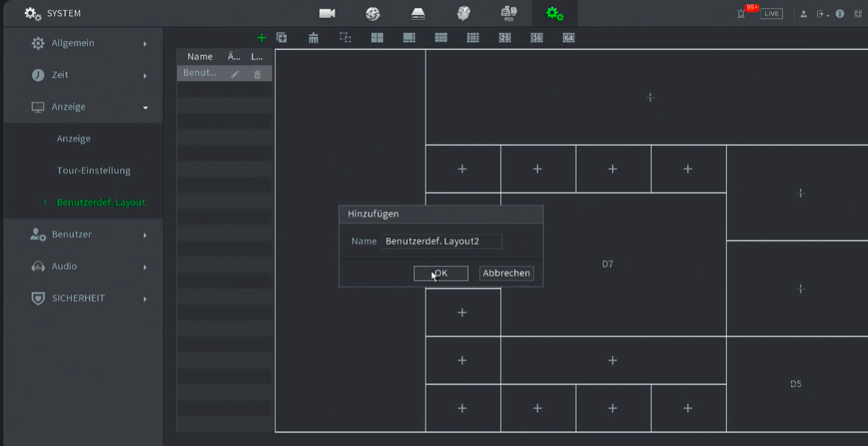Select the Anzeige submenu item
The image size is (868, 446).
coord(73,139)
